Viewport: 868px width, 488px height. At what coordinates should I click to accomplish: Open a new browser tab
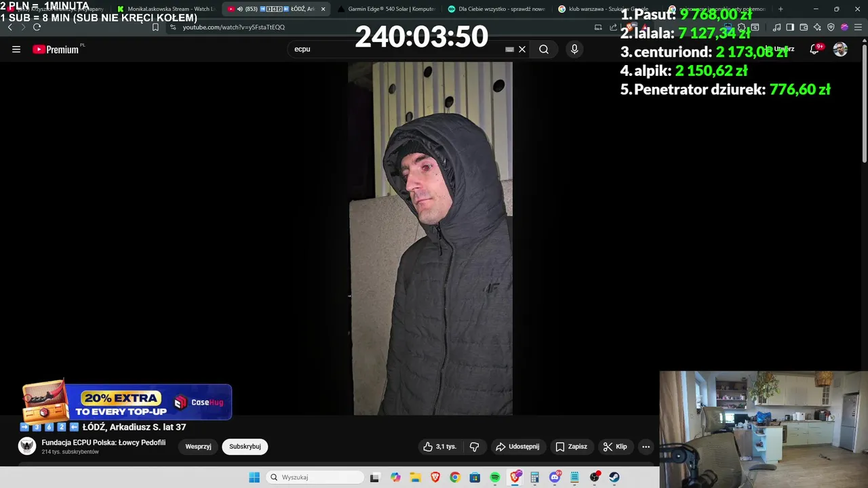pyautogui.click(x=781, y=9)
